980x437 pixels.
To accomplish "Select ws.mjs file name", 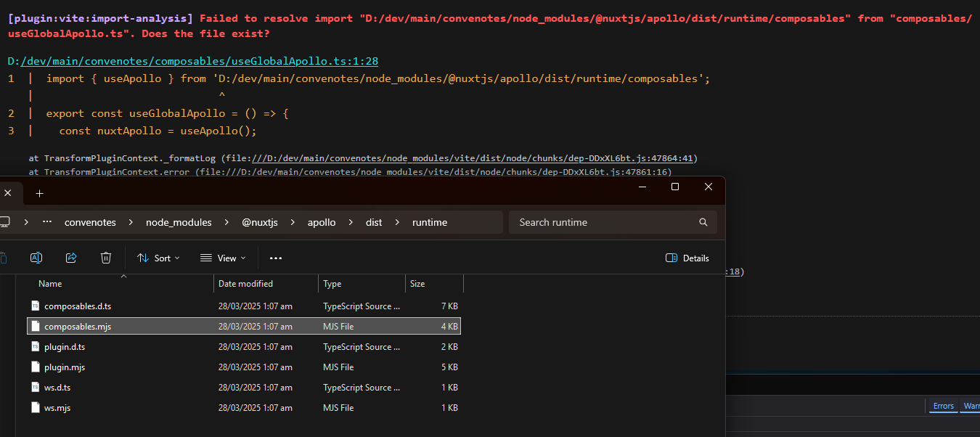I will (57, 408).
